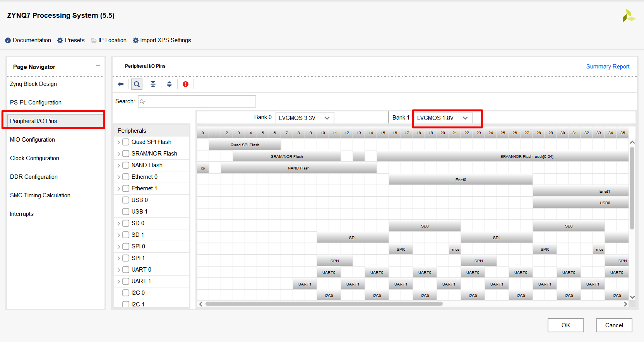Select the Quad SPI Flash pin block
Screen dimensions: 644x342
pyautogui.click(x=245, y=145)
